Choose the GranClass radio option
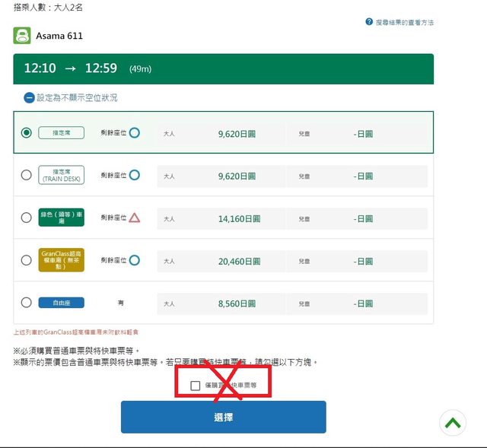Screen dimensions: 487x448 [x=27, y=260]
